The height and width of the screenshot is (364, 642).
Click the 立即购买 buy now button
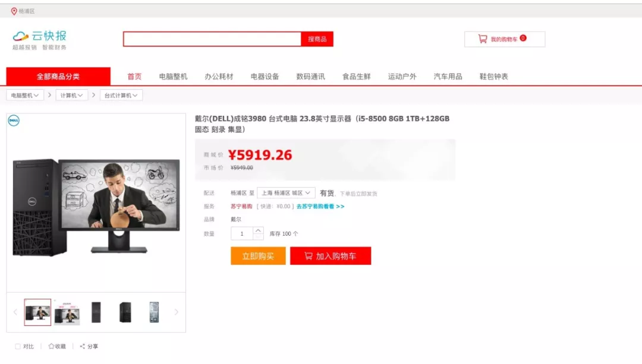258,256
